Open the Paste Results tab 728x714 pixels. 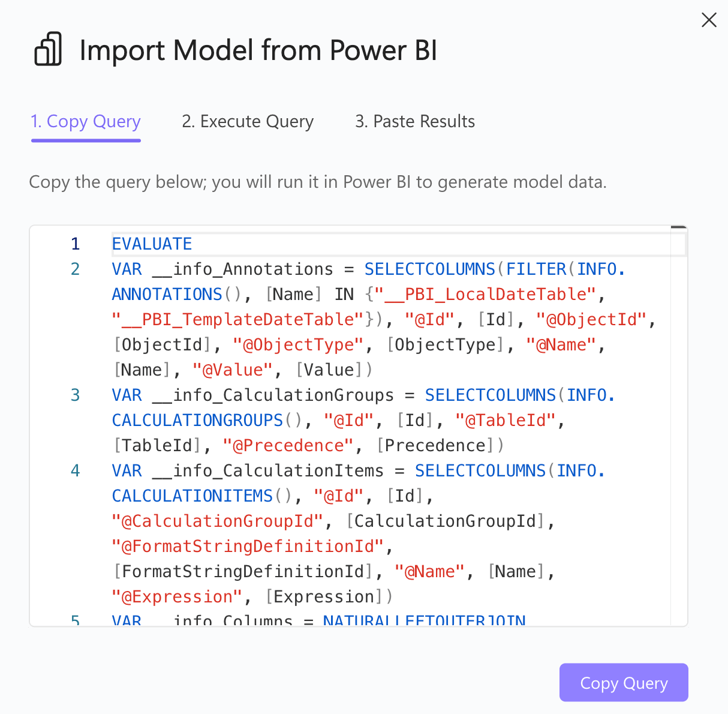(x=415, y=122)
